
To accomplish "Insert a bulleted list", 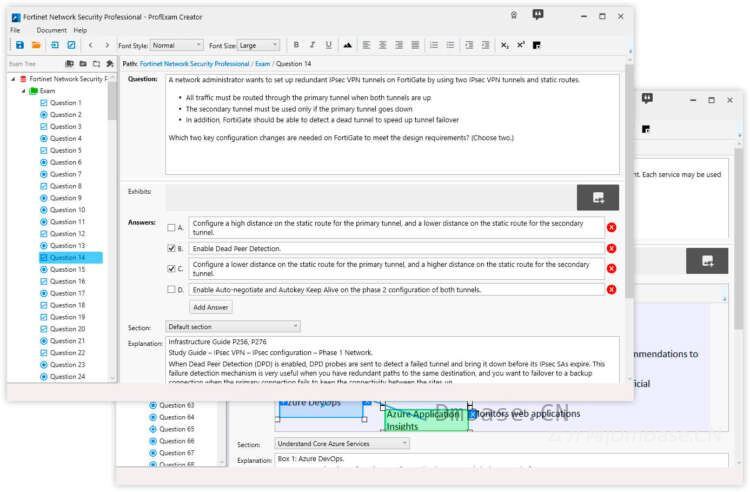I will [450, 45].
